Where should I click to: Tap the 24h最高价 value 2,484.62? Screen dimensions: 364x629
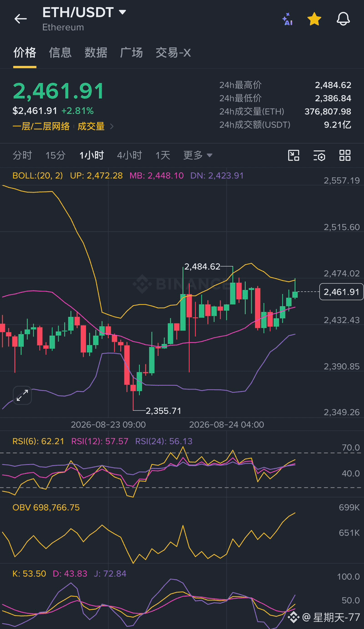pos(333,85)
